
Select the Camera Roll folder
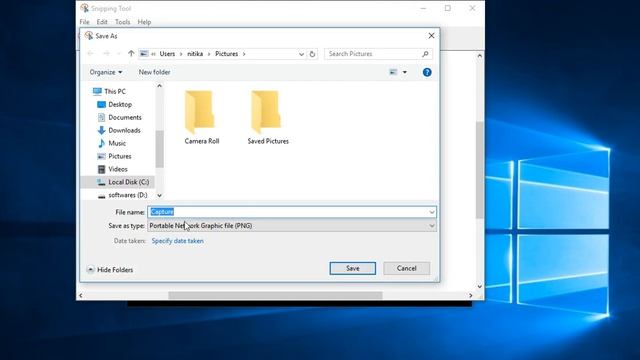(x=202, y=118)
